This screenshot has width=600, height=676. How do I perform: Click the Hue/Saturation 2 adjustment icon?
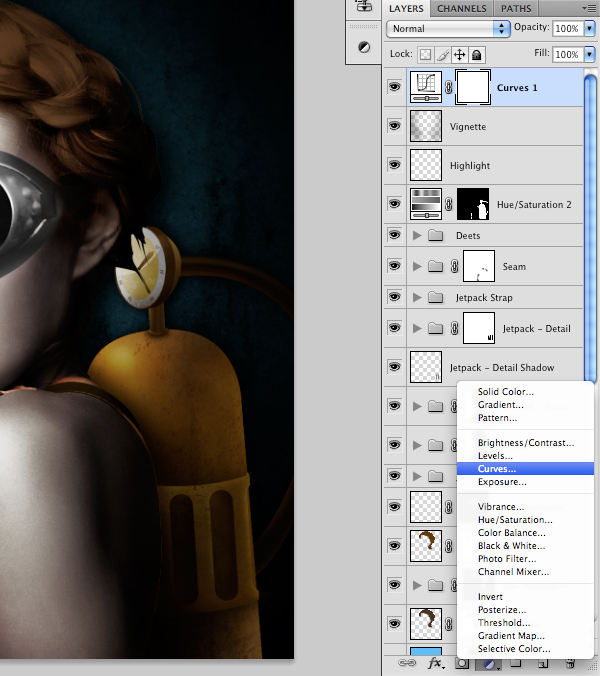426,204
